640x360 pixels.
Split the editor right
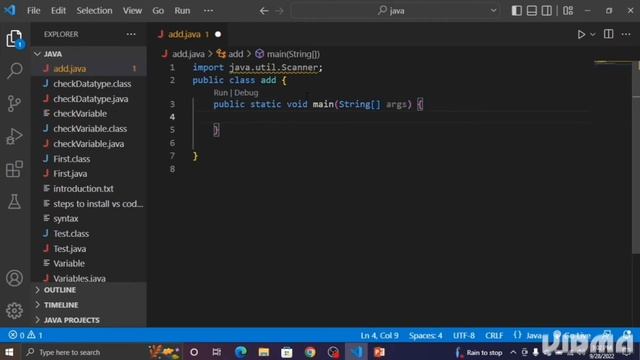608,34
